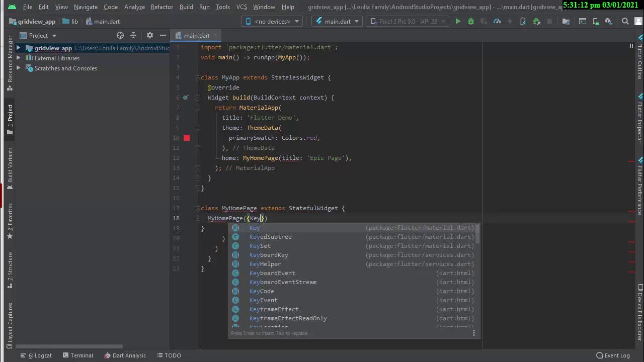Open completion popup more options dots
This screenshot has width=644, height=362.
(474, 333)
